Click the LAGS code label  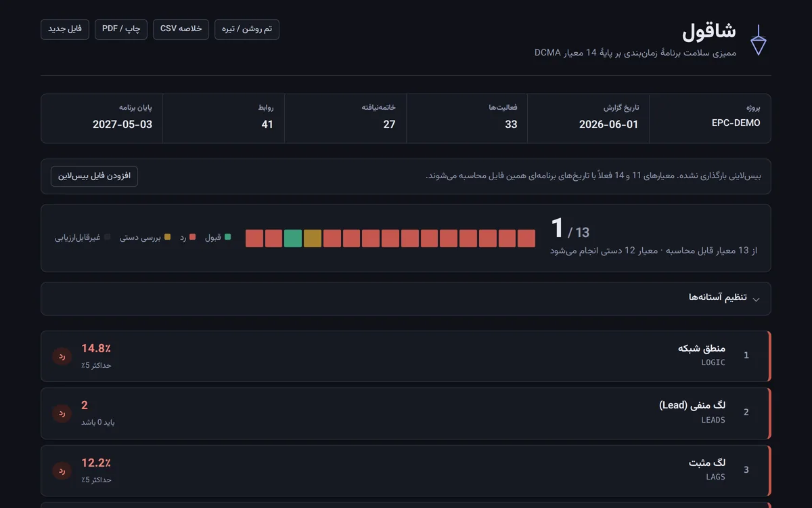[715, 477]
